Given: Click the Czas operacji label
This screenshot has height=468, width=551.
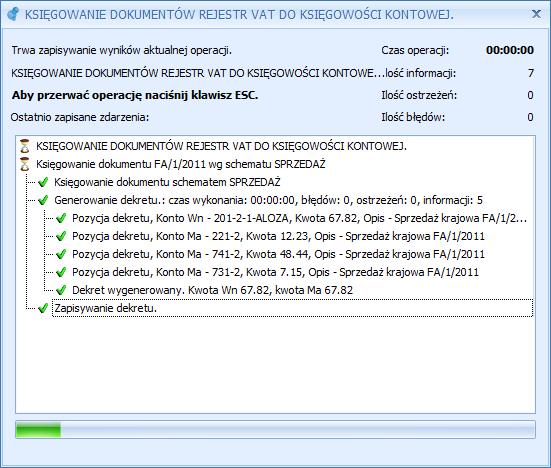Looking at the screenshot, I should [x=415, y=50].
